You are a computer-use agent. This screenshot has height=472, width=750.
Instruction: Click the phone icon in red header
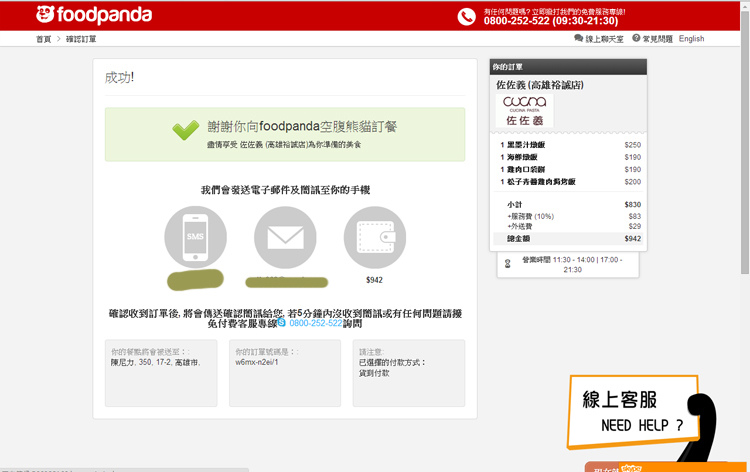coord(466,17)
